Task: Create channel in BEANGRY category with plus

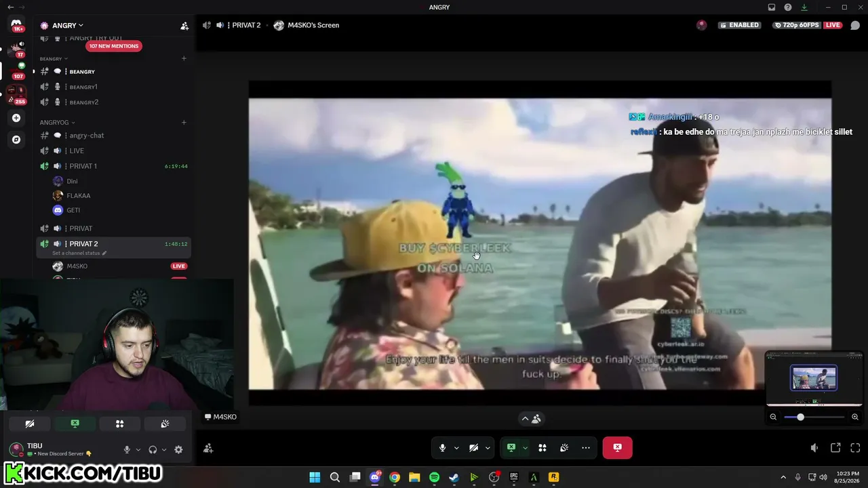Action: pos(184,58)
